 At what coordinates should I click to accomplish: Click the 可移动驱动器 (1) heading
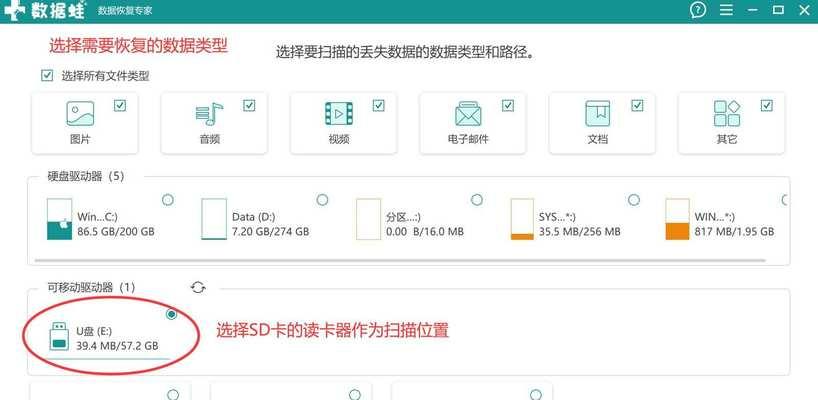pyautogui.click(x=91, y=287)
